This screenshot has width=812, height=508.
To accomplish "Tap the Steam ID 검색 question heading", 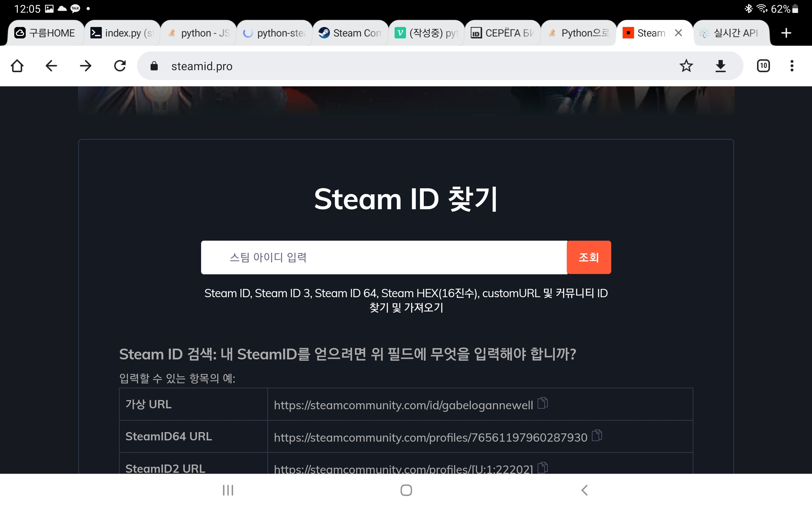I will pyautogui.click(x=348, y=354).
